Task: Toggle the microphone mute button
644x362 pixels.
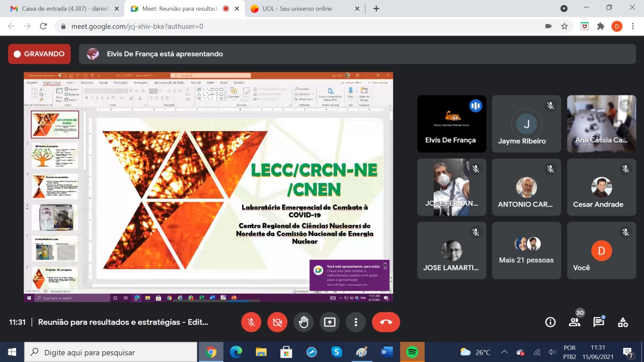Action: [251, 322]
